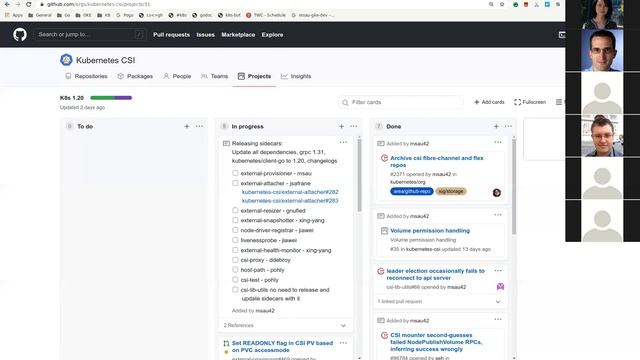Click In progress column scrollbar
The image size is (640, 360).
coord(359,176)
